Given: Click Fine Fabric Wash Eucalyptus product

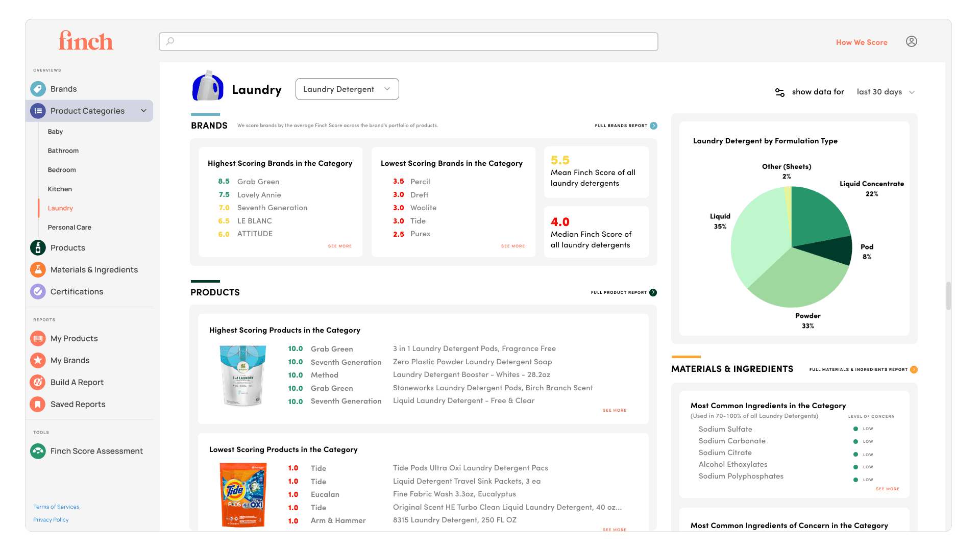Looking at the screenshot, I should (454, 494).
